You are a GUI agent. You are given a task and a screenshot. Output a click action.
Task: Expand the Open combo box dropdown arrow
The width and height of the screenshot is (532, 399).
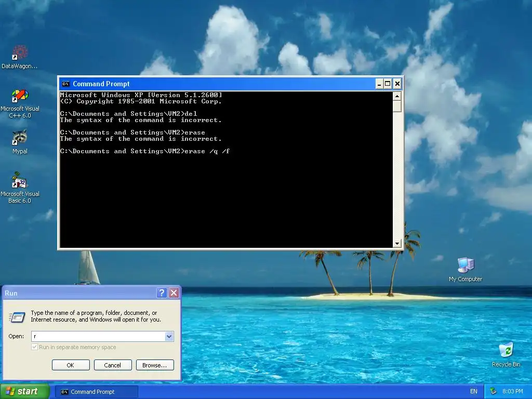pyautogui.click(x=169, y=336)
